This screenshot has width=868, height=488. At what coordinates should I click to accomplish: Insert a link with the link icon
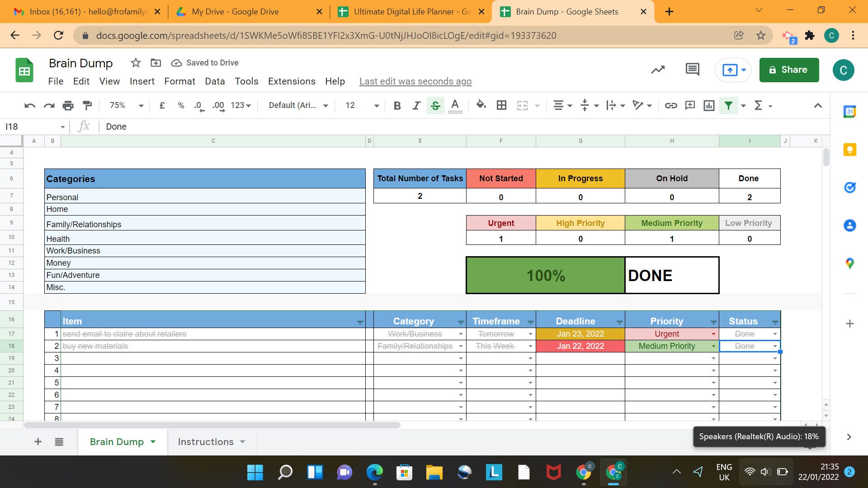[671, 105]
